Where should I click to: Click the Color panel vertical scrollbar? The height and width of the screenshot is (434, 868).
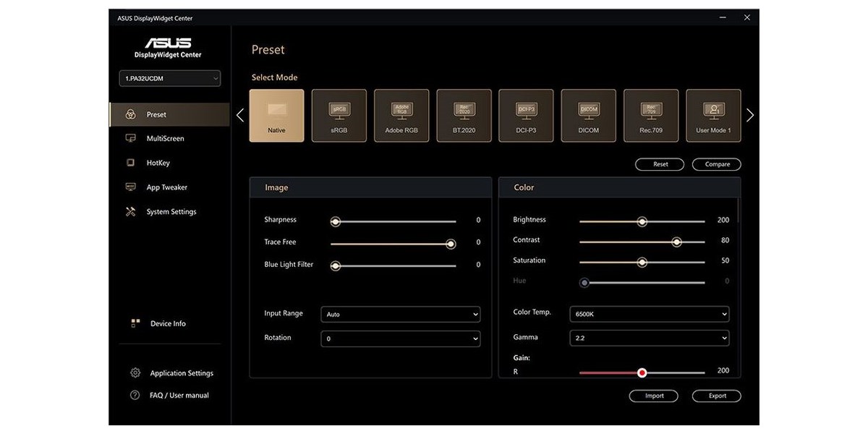tap(739, 210)
